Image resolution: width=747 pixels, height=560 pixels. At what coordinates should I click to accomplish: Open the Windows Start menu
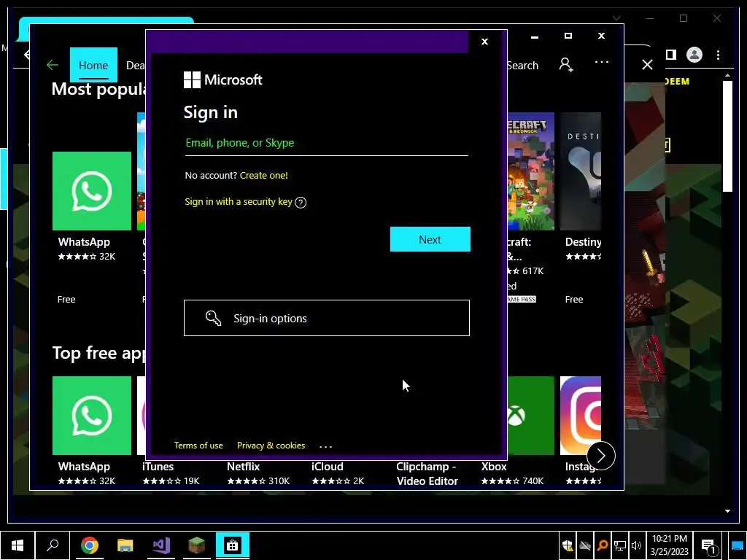[x=18, y=545]
